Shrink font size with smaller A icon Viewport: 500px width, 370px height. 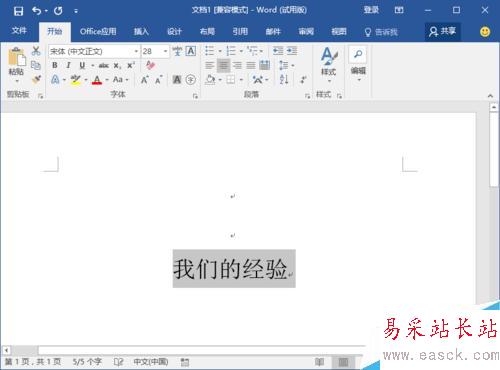coord(158,80)
